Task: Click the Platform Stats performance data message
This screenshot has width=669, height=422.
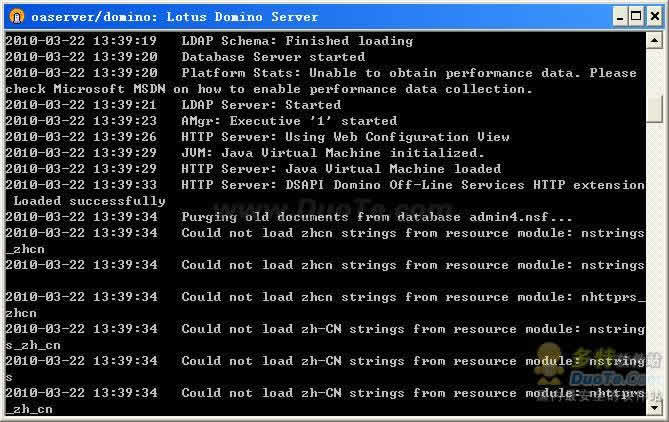Action: tap(321, 81)
